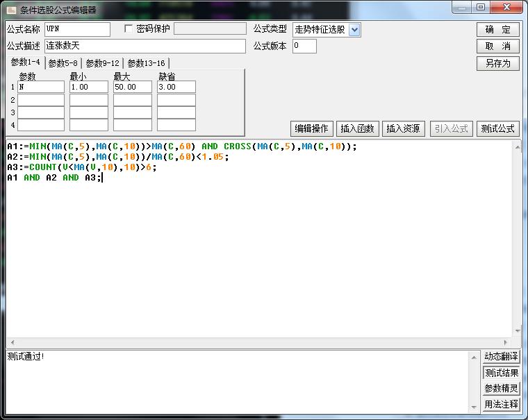Click 插入资源 to insert a resource

(404, 128)
